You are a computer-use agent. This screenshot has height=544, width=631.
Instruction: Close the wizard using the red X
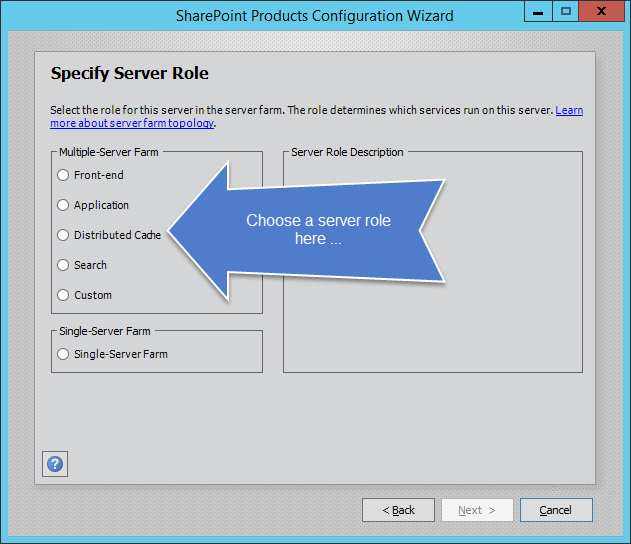(601, 12)
